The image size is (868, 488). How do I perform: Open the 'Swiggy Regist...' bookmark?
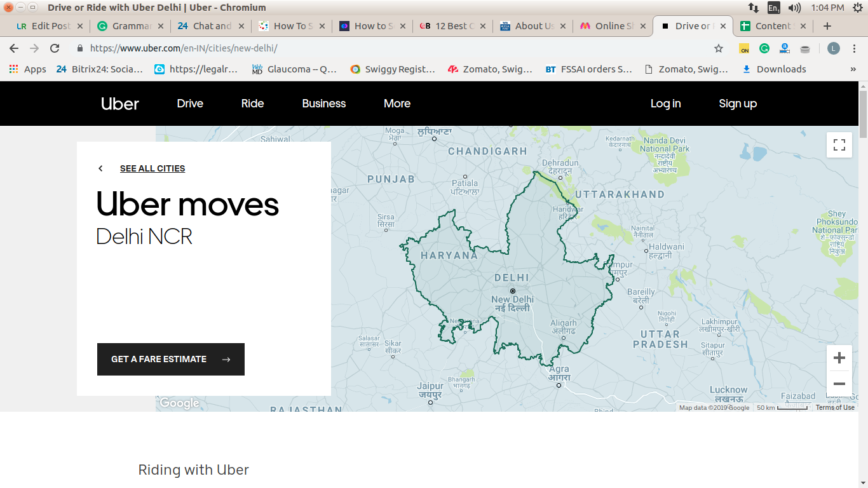click(x=393, y=69)
